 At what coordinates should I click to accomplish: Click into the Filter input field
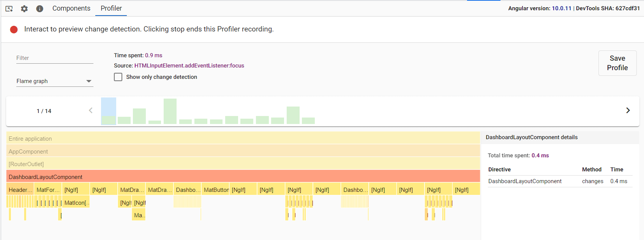[x=55, y=58]
